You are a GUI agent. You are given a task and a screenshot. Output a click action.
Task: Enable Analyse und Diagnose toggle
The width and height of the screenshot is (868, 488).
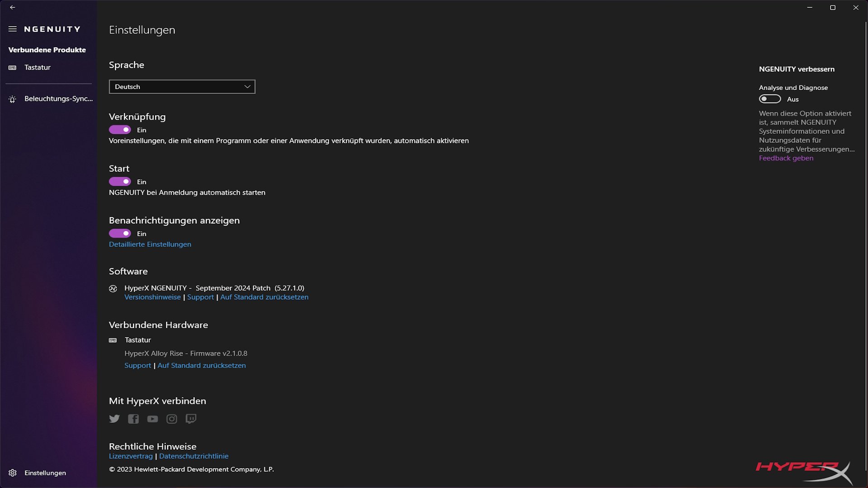tap(770, 99)
